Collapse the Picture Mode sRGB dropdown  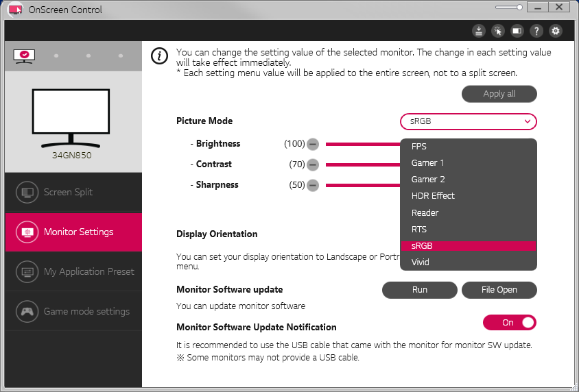click(469, 121)
